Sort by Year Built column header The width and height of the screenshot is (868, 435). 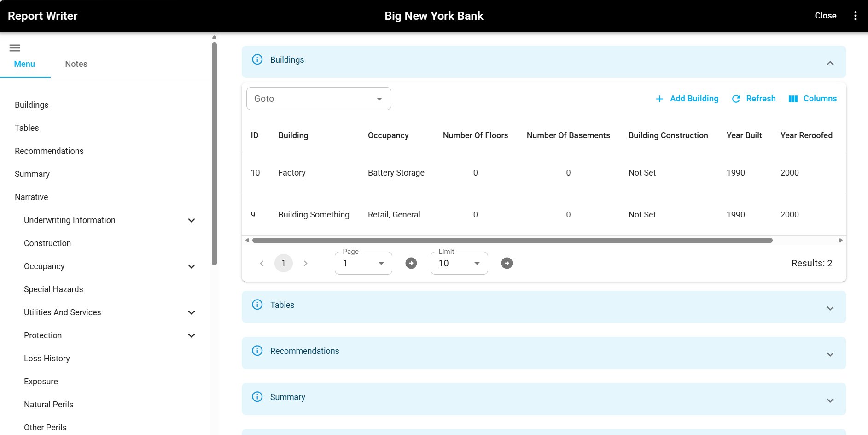pyautogui.click(x=744, y=135)
